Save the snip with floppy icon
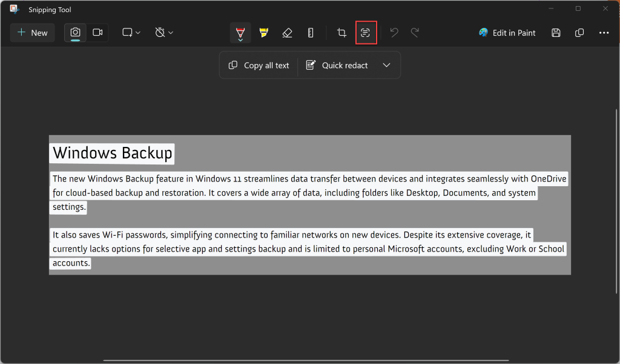Viewport: 620px width, 364px height. click(556, 33)
